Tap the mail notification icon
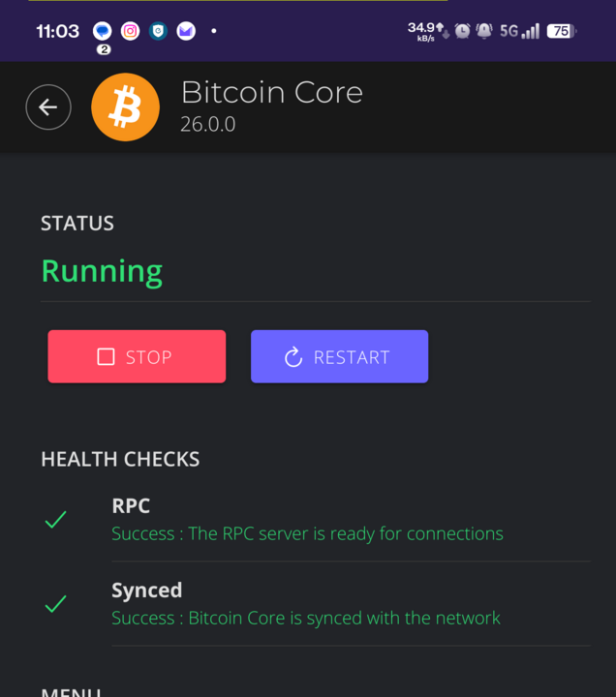The image size is (616, 697). [x=186, y=31]
